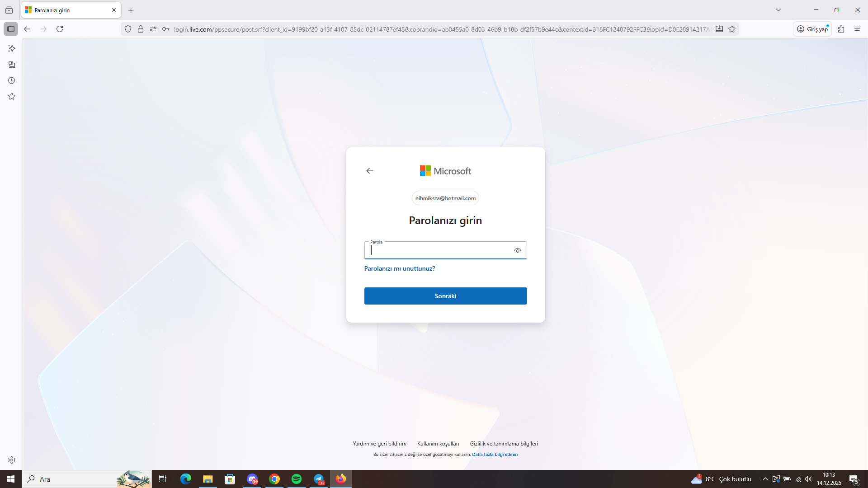
Task: Open History sidebar panel
Action: pyautogui.click(x=12, y=80)
